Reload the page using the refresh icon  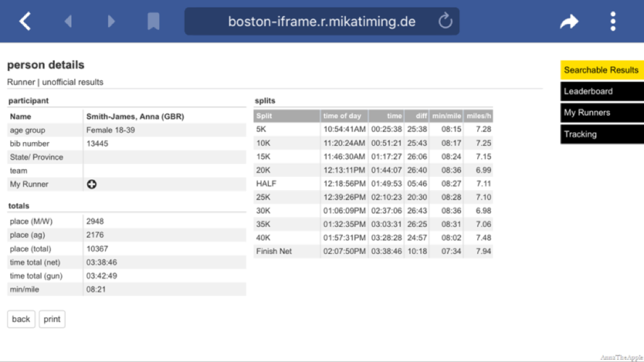coord(445,21)
